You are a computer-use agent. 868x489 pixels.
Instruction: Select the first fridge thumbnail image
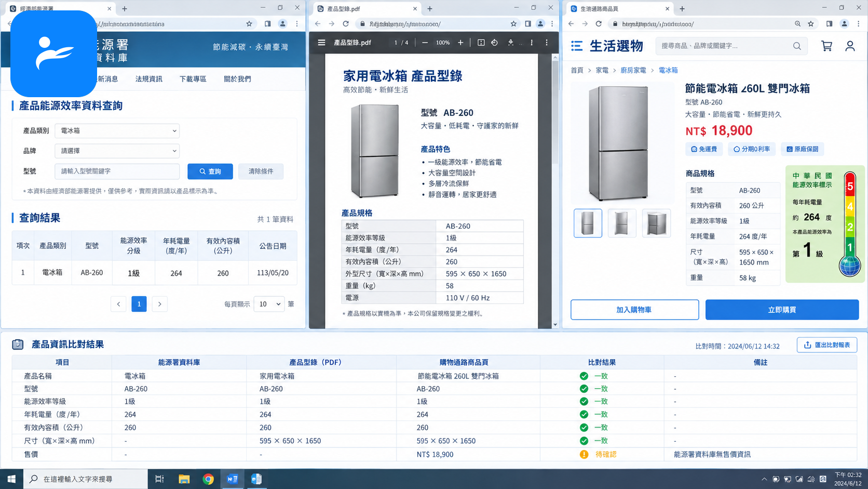click(x=588, y=223)
